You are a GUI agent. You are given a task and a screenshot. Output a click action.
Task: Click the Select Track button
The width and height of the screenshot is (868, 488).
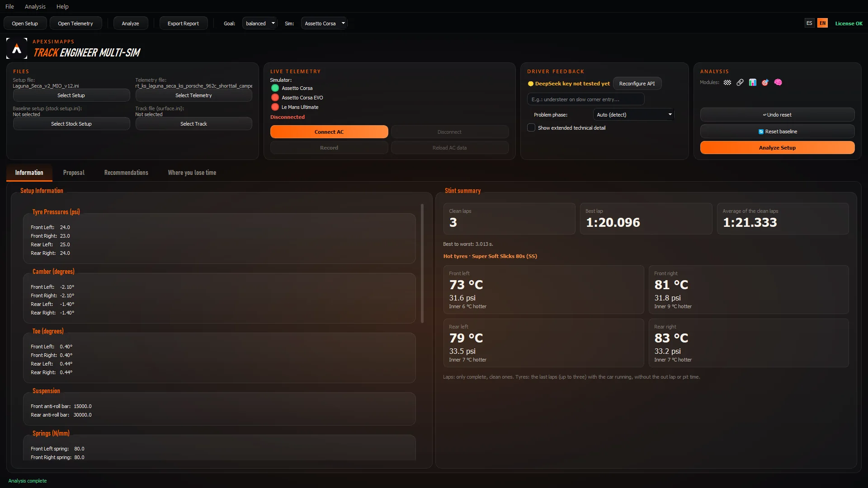pyautogui.click(x=193, y=124)
